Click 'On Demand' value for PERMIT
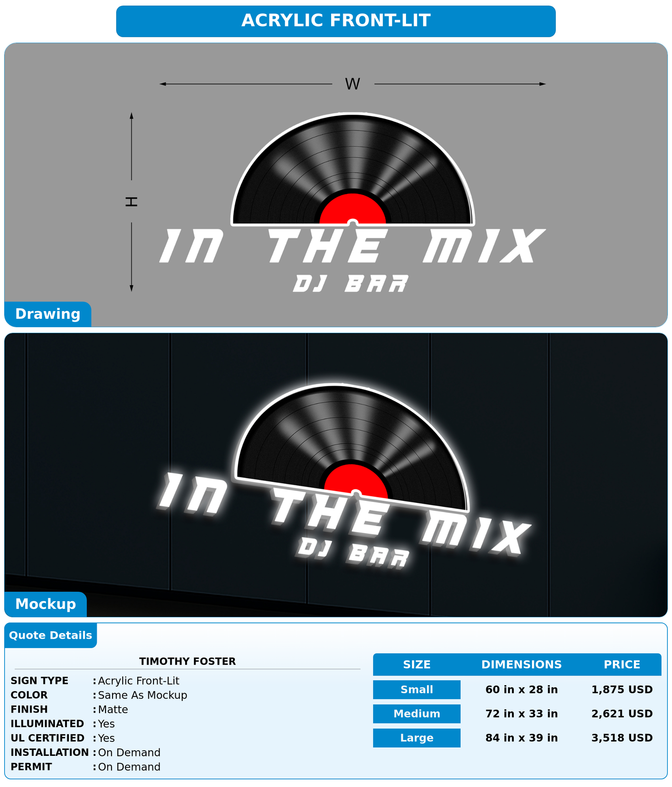Viewport: 672px width, 787px height. coord(129,767)
